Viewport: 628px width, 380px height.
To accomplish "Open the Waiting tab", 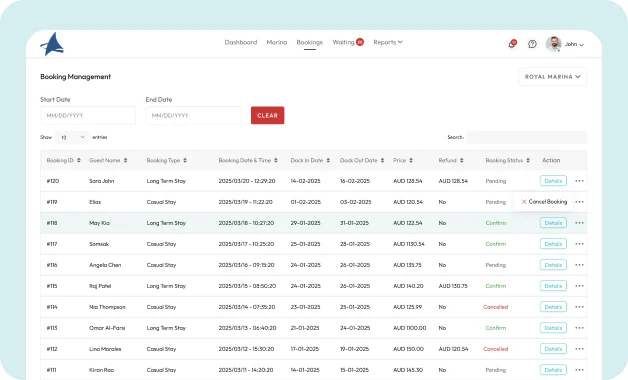I will click(343, 42).
